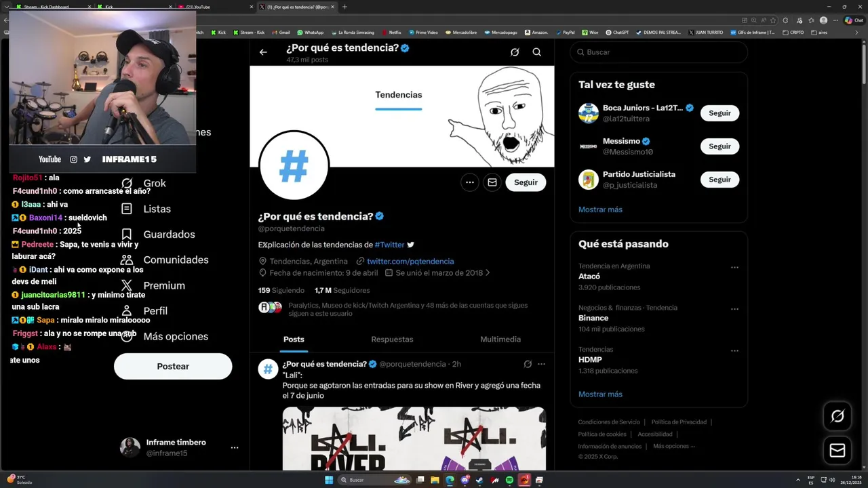Switch to the Respuestas tab

coord(392,340)
